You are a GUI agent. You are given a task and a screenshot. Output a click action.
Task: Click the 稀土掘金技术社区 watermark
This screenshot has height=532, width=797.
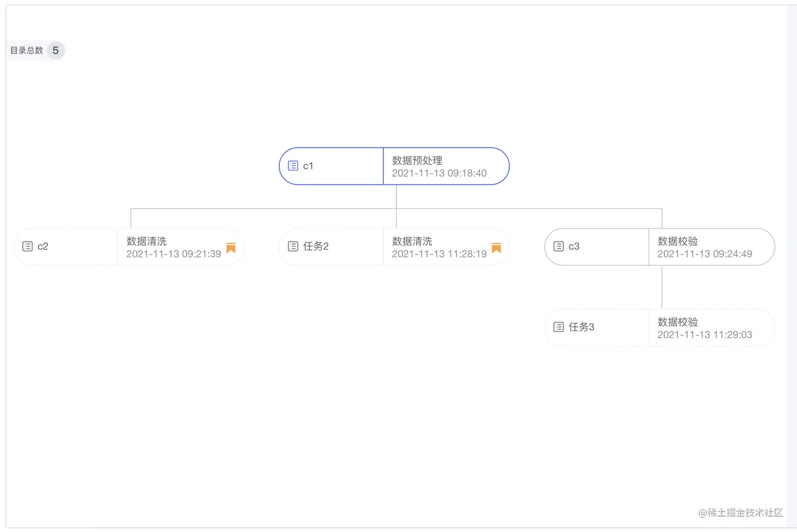point(741,512)
